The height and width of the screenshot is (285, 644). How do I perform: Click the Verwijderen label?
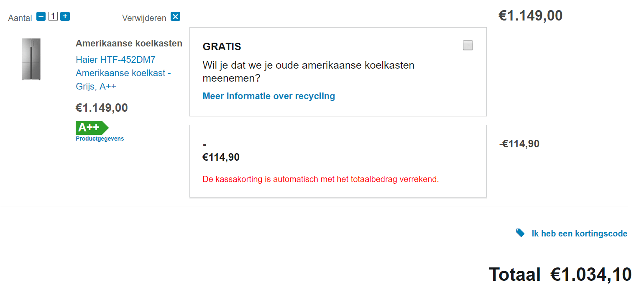point(144,18)
